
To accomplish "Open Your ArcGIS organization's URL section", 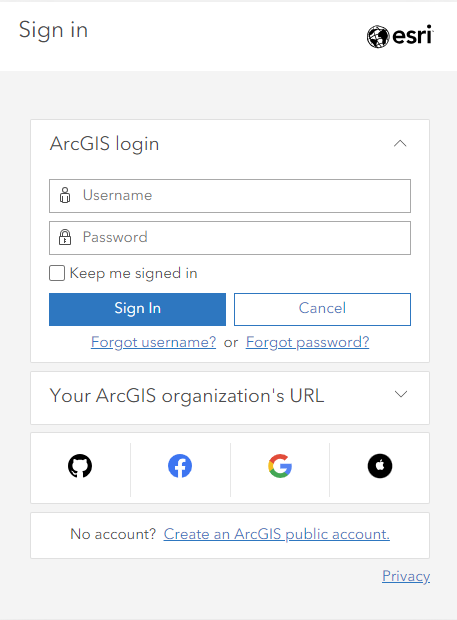I will [230, 398].
